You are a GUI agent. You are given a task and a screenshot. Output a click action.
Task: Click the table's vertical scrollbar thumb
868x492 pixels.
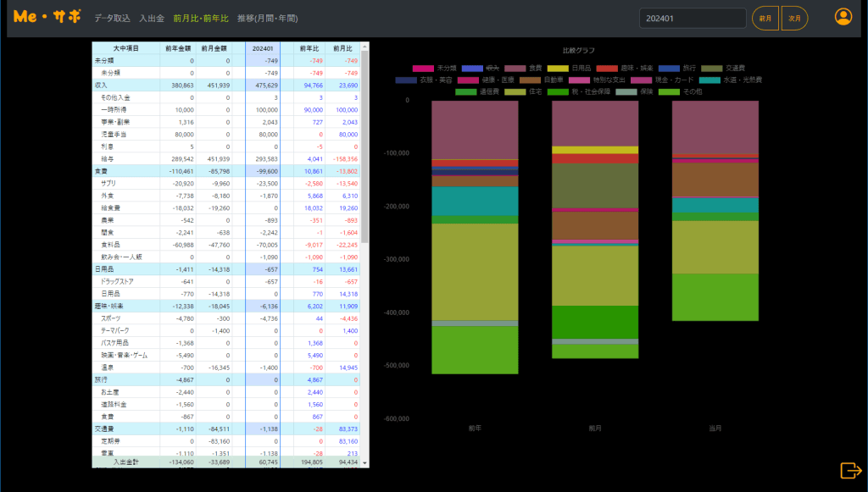[365, 144]
